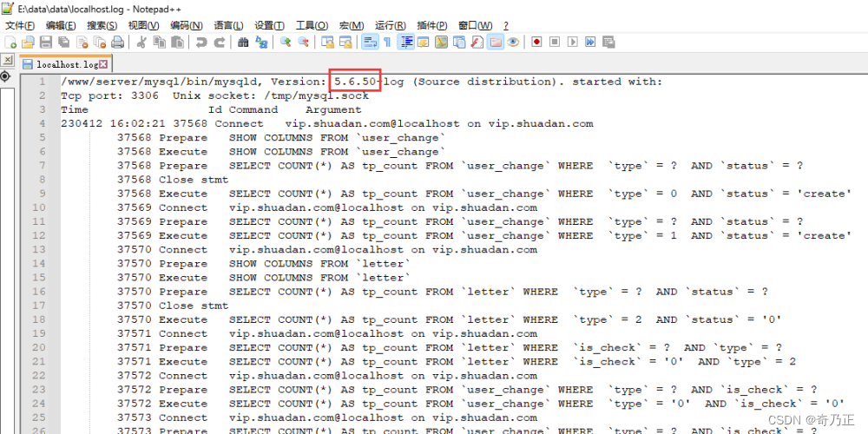Toggle synchronized horizontal scrolling

click(x=345, y=42)
